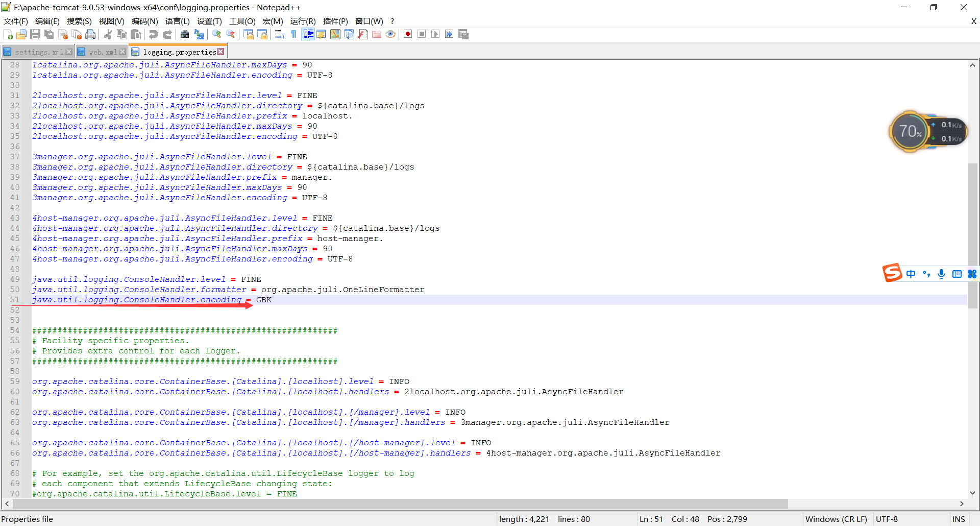Image resolution: width=980 pixels, height=526 pixels.
Task: Undo the last edit
Action: (x=153, y=34)
